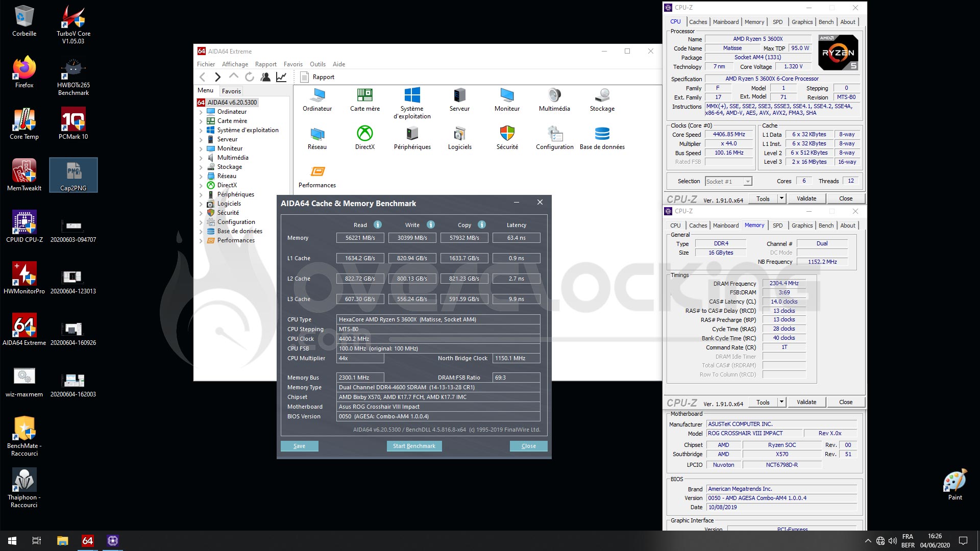Open the notification center in taskbar

[x=963, y=541]
